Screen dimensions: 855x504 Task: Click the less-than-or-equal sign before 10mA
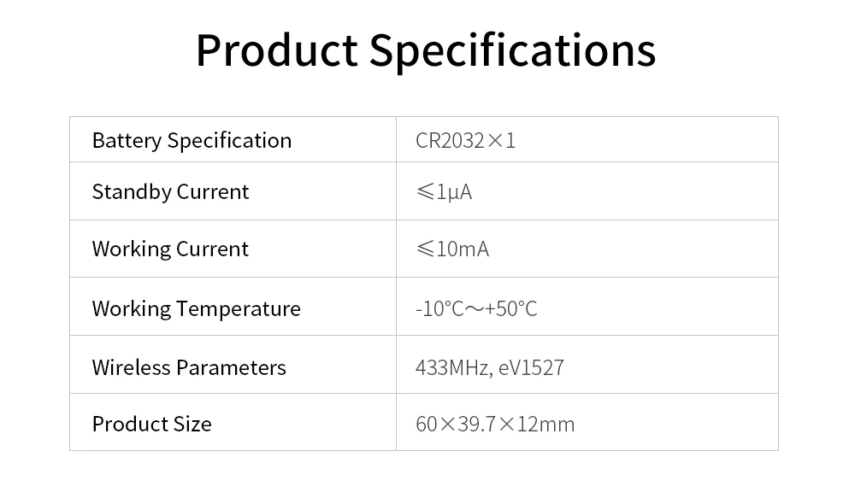(425, 249)
